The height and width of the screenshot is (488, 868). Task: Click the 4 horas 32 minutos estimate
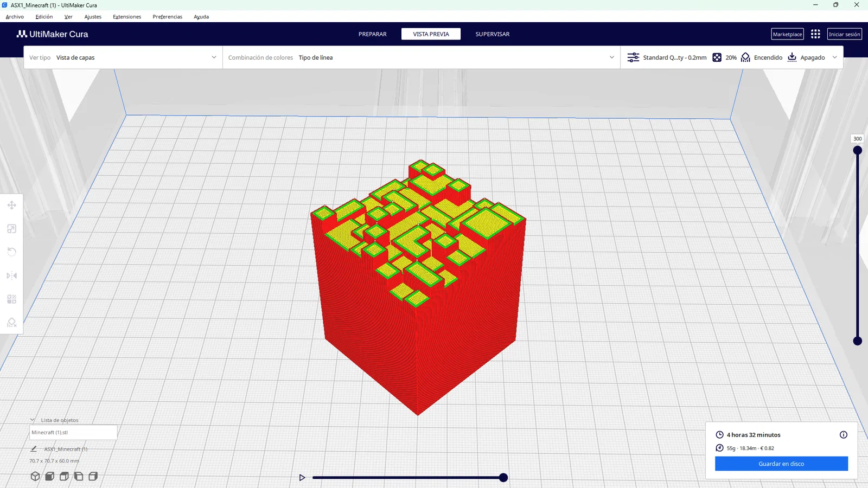pyautogui.click(x=754, y=435)
